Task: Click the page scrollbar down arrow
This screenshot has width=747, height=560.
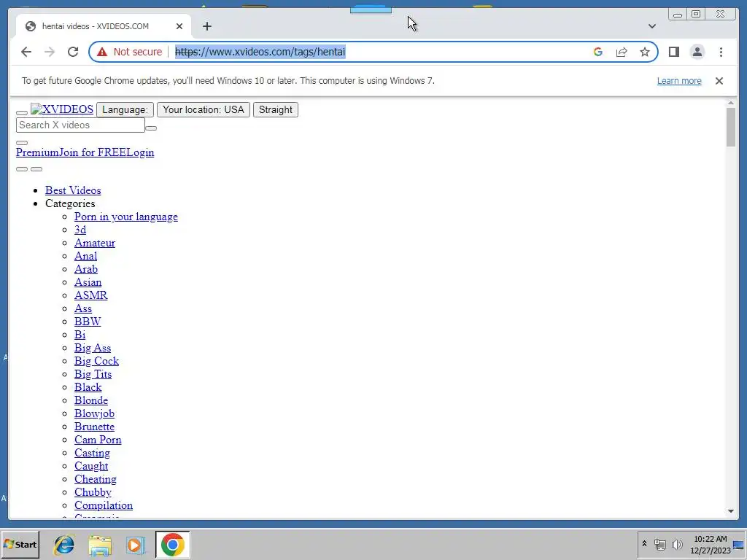Action: tap(731, 511)
